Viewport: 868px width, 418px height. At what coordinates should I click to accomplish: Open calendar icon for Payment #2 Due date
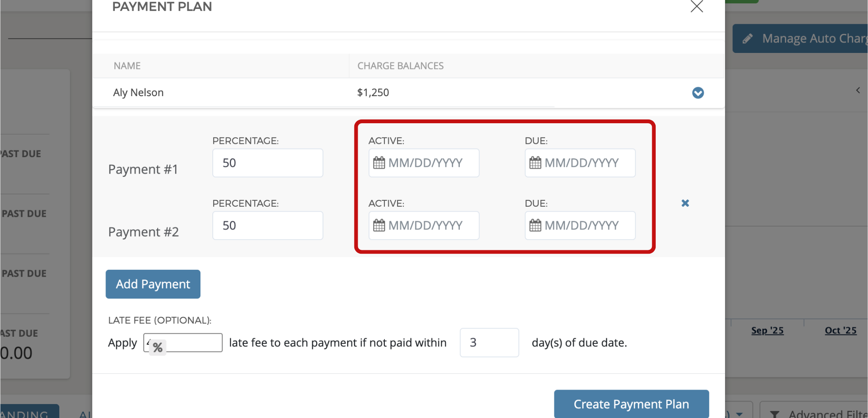pos(535,226)
